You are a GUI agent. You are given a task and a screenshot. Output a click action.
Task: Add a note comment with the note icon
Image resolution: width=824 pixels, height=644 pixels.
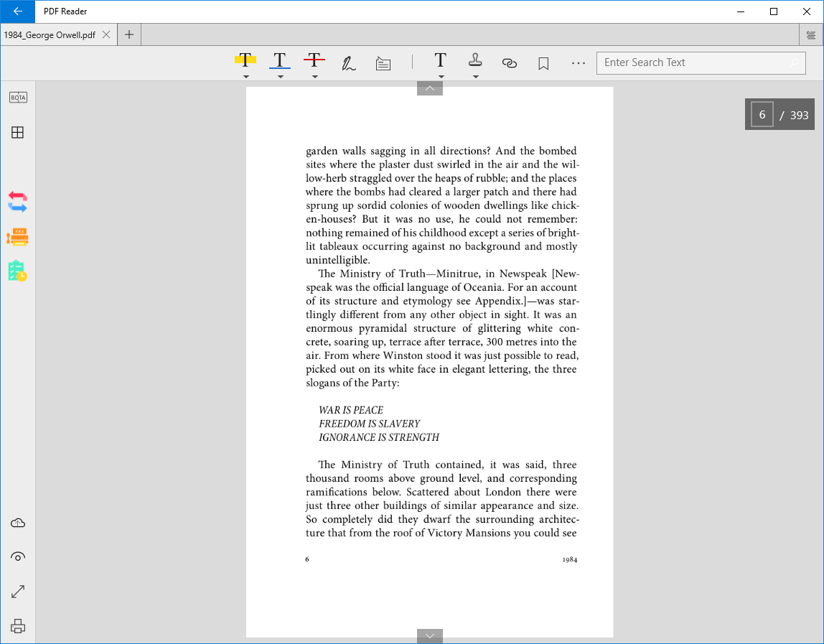(x=383, y=64)
